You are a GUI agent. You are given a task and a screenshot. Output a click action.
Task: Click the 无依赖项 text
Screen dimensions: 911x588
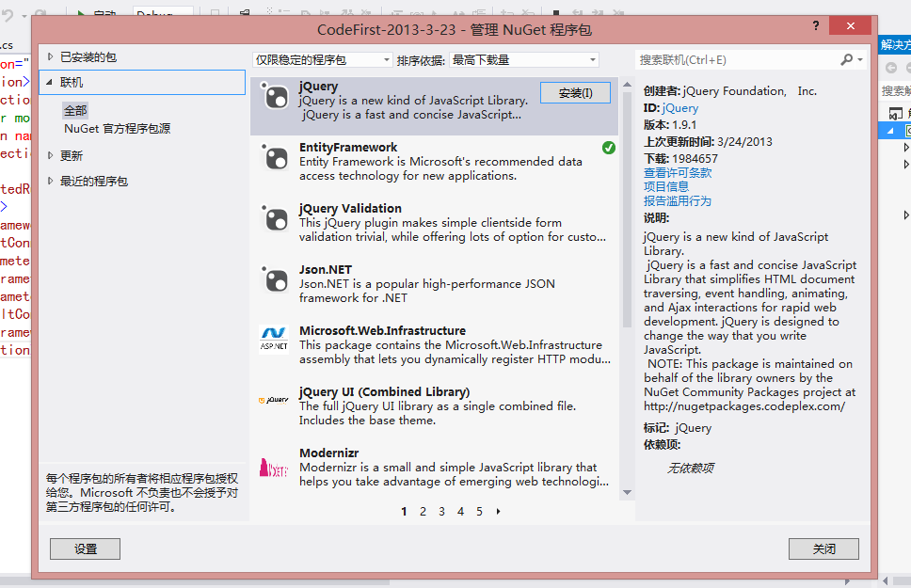tap(691, 469)
